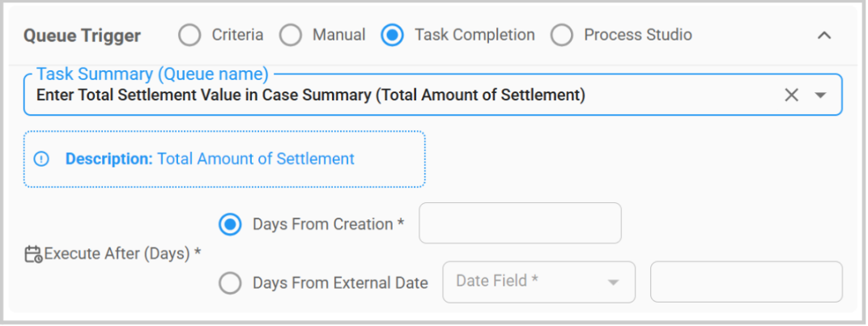Focus the Days From Creation input box
The height and width of the screenshot is (326, 868).
coord(519,223)
